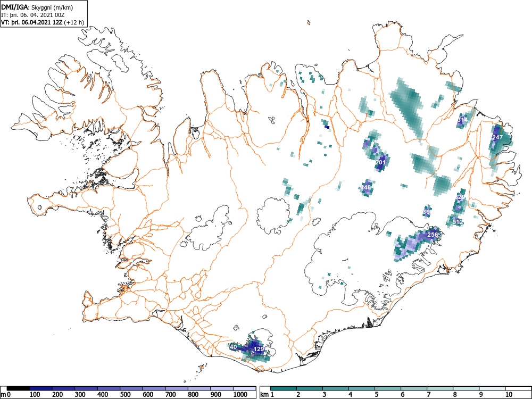Click the 8–9 km faintest teal swatch
The width and height of the screenshot is (532, 399).
click(466, 388)
